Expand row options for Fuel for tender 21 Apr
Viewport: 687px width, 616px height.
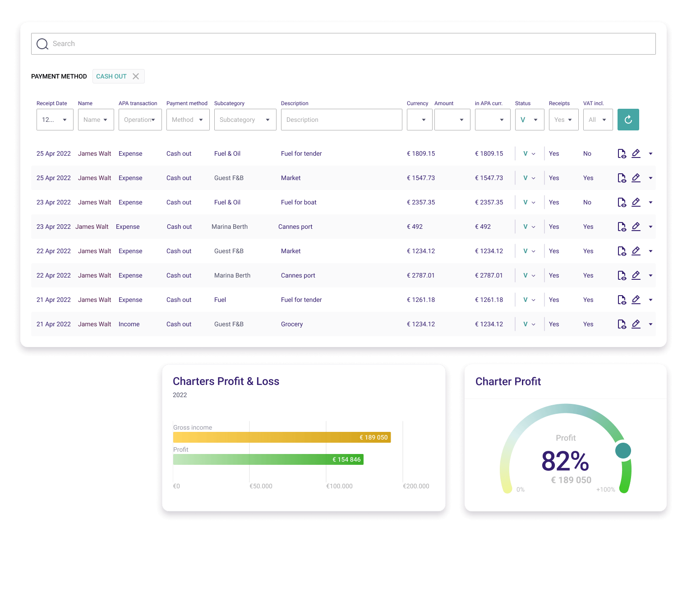coord(650,300)
